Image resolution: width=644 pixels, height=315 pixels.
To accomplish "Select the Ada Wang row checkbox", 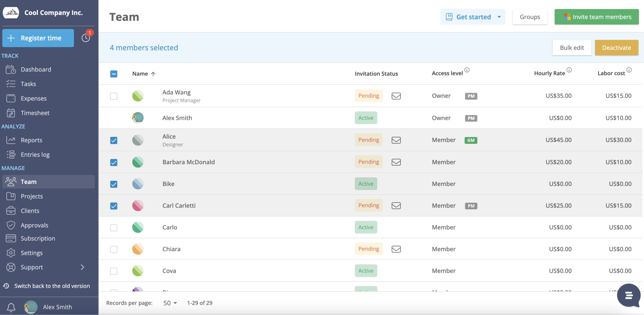I will (114, 96).
